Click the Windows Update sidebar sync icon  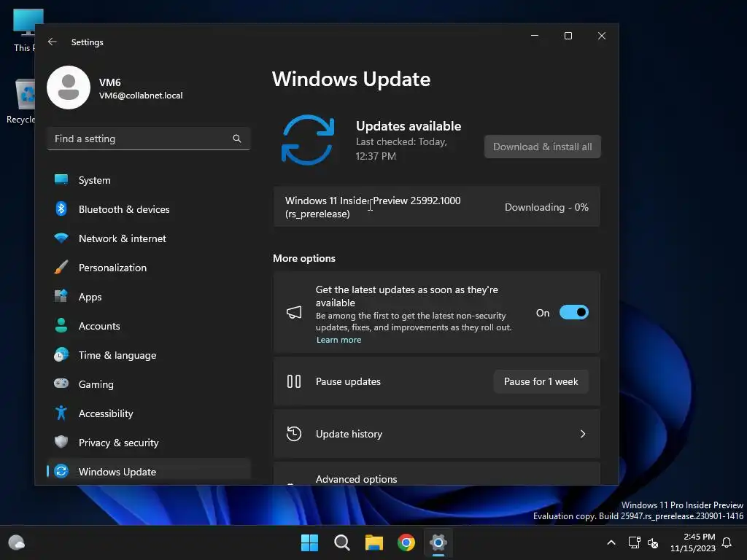[61, 471]
